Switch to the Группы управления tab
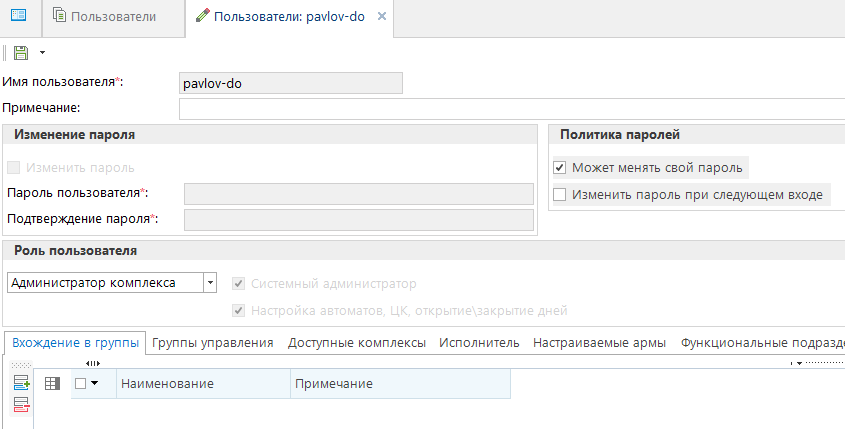The height and width of the screenshot is (429, 845). pyautogui.click(x=212, y=343)
